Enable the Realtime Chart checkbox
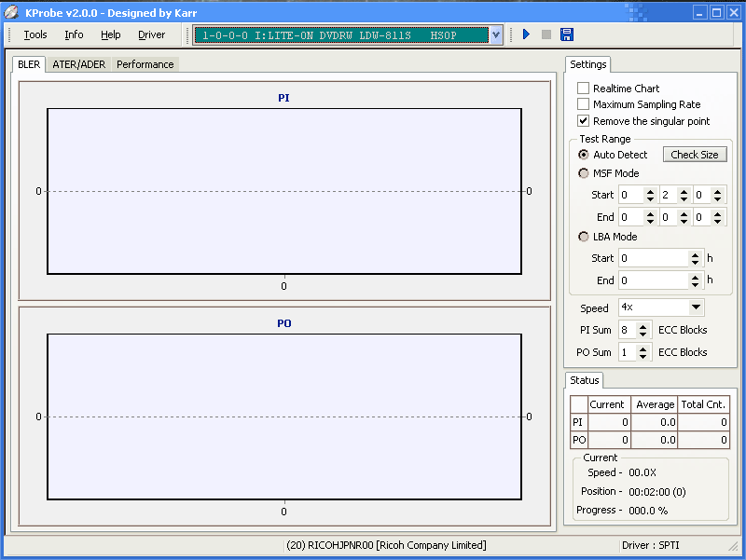Viewport: 746px width, 560px height. (x=584, y=89)
